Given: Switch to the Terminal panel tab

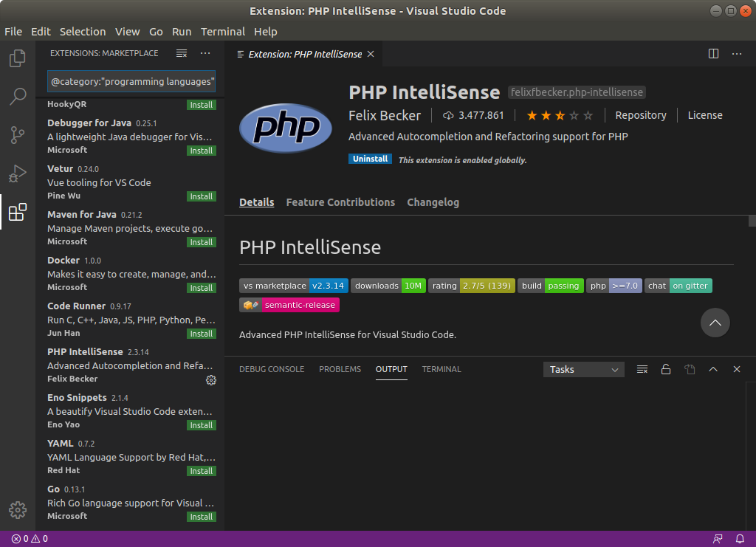Looking at the screenshot, I should coord(441,369).
